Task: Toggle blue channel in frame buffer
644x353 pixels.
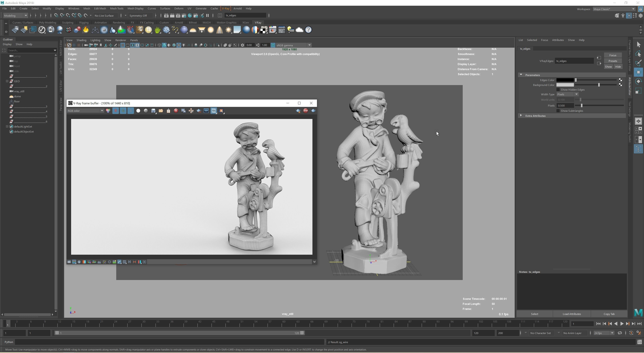Action: [130, 111]
